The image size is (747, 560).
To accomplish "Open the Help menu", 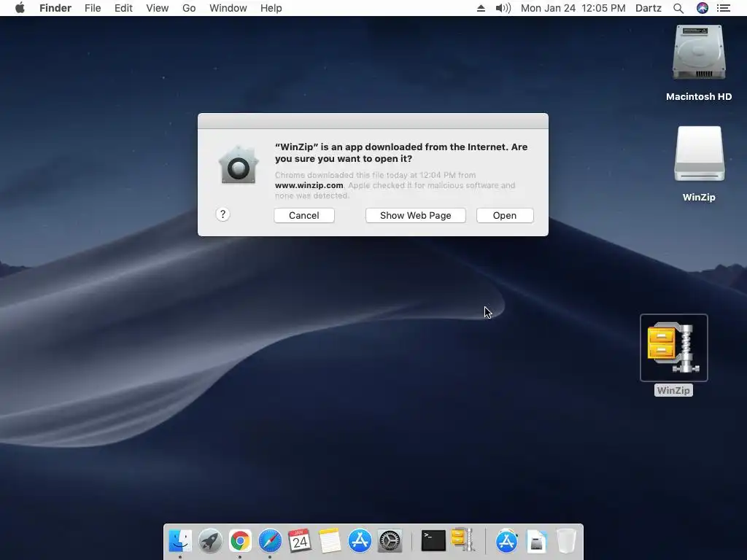I will (x=271, y=8).
